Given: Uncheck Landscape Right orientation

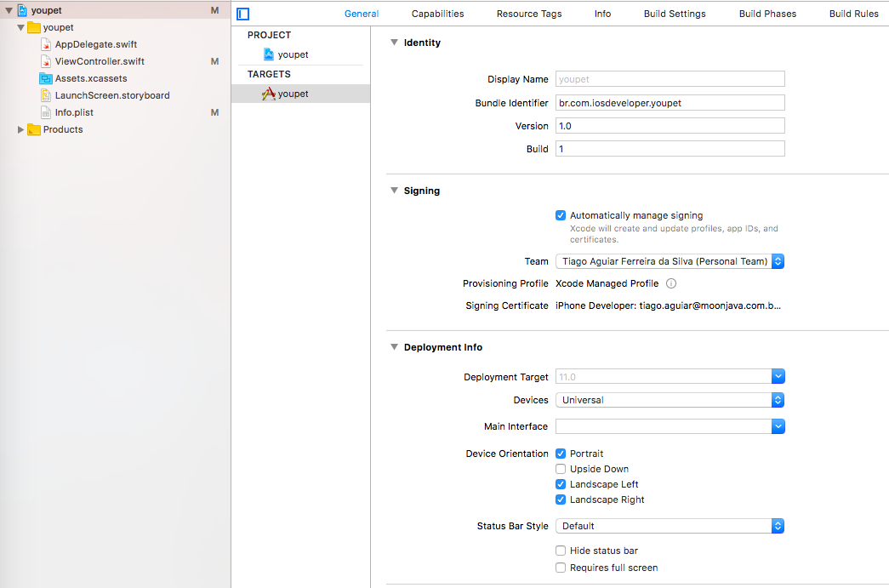Looking at the screenshot, I should [561, 500].
